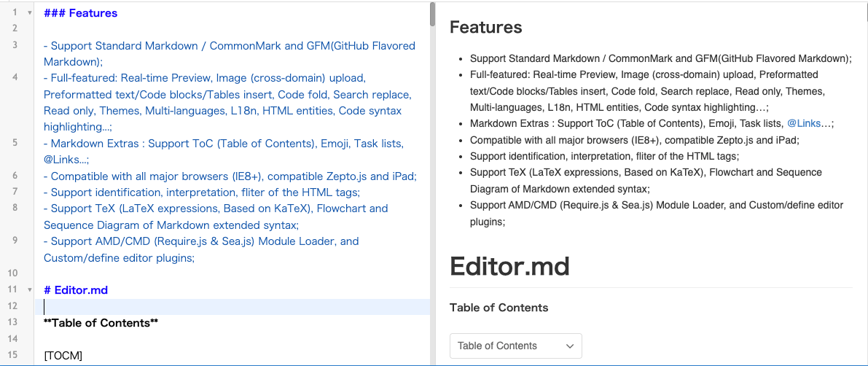Click the empty highlighted line 12 in the editor
Screen dimensions: 868x366
click(219, 306)
